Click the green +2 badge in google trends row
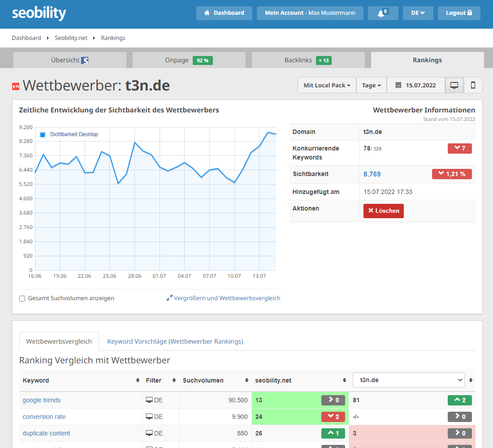493x448 pixels. 460,400
